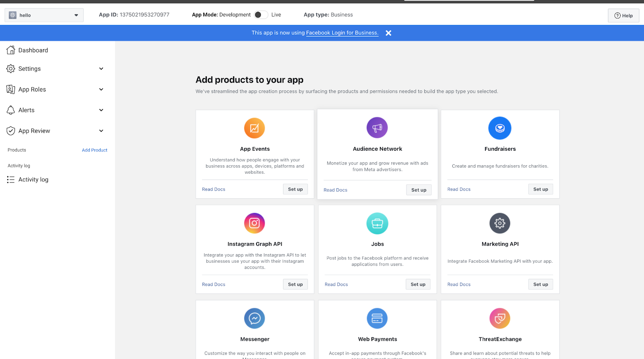The image size is (644, 359).
Task: Toggle App Mode from Development to Live
Action: click(x=261, y=15)
